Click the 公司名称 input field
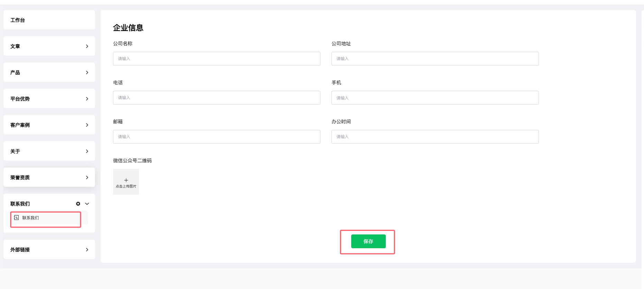The width and height of the screenshot is (644, 289). click(x=217, y=59)
